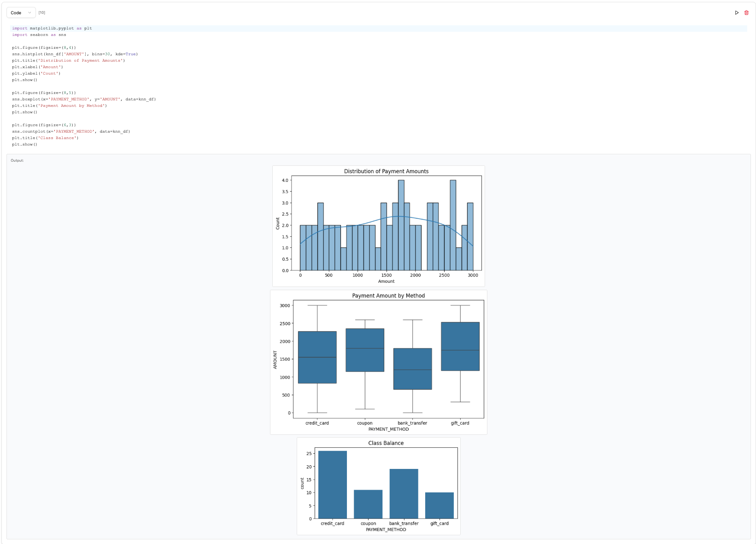
Task: Click the gift_card box in boxplot
Action: (460, 346)
